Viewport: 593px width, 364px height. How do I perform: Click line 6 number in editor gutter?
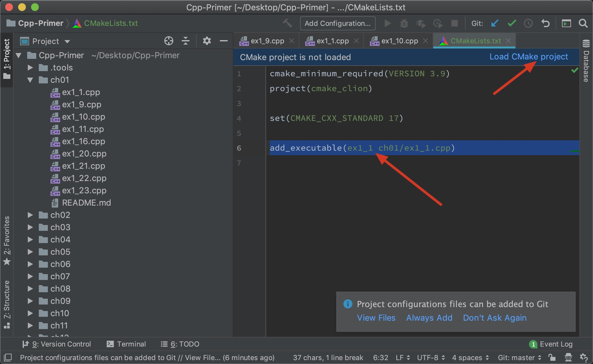click(x=239, y=148)
